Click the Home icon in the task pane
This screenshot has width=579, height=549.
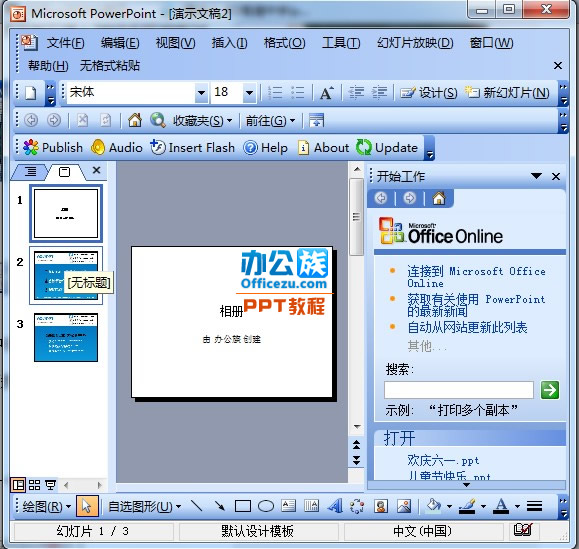tap(439, 199)
